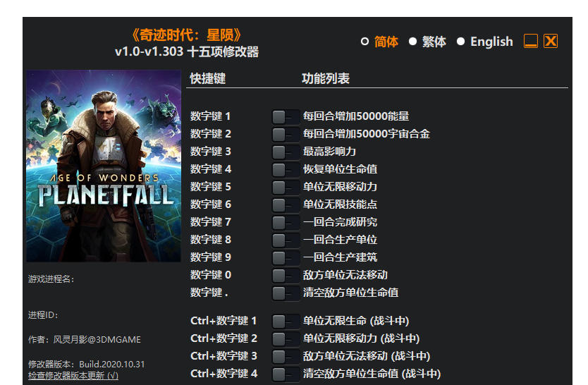Click the 数字键 9 hotkey label
Image resolution: width=588 pixels, height=385 pixels.
[x=210, y=257]
